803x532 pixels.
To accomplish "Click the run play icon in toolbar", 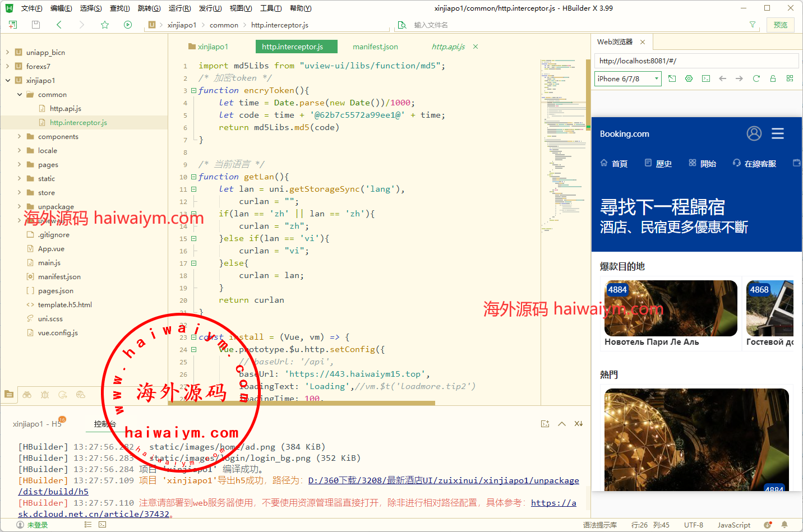I will pos(128,25).
